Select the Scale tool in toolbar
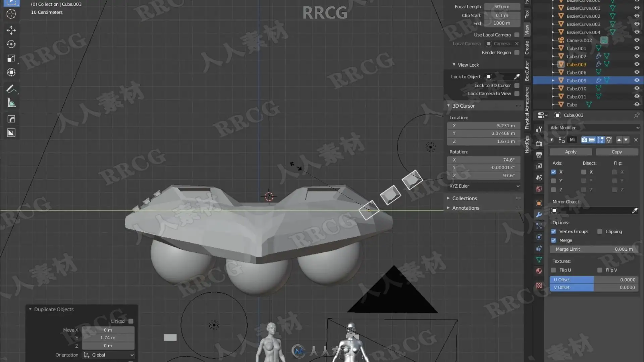 pos(11,58)
